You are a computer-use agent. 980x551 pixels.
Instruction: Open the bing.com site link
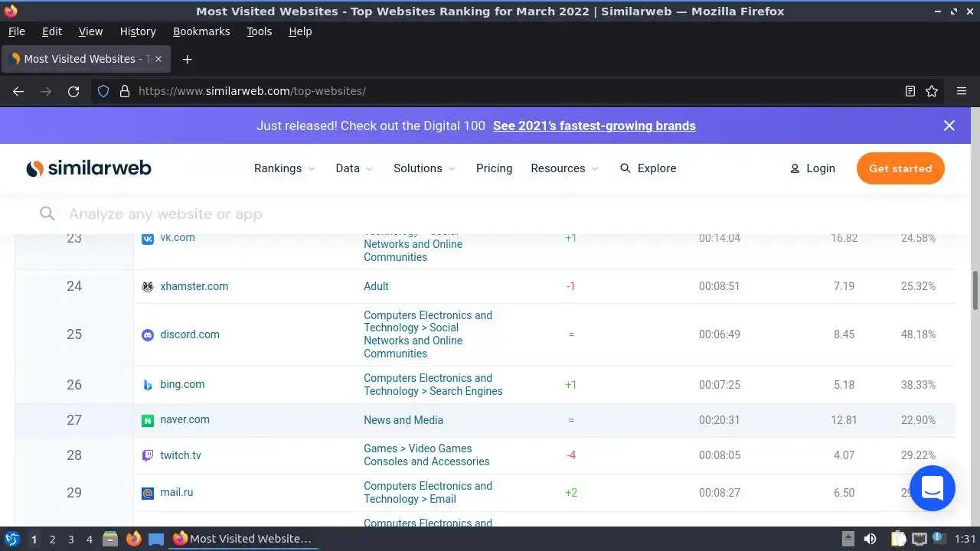pyautogui.click(x=182, y=384)
